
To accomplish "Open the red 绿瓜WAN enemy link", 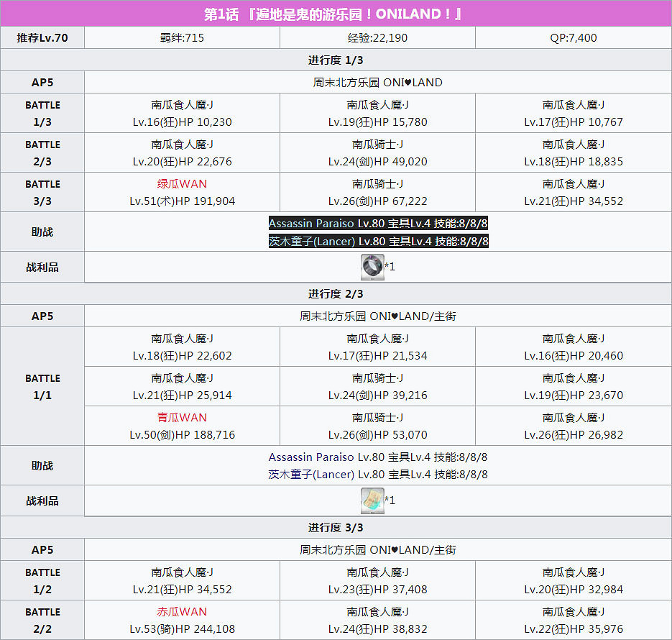I will (x=182, y=183).
